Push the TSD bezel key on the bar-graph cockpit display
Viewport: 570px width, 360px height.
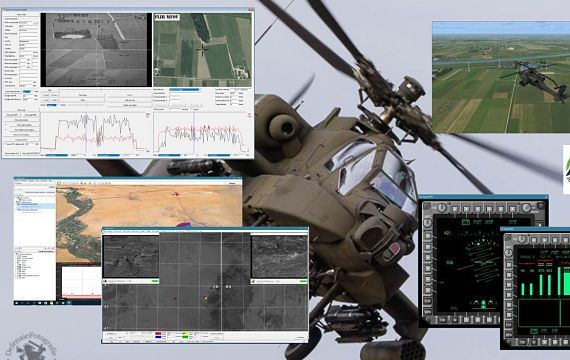pos(522,342)
